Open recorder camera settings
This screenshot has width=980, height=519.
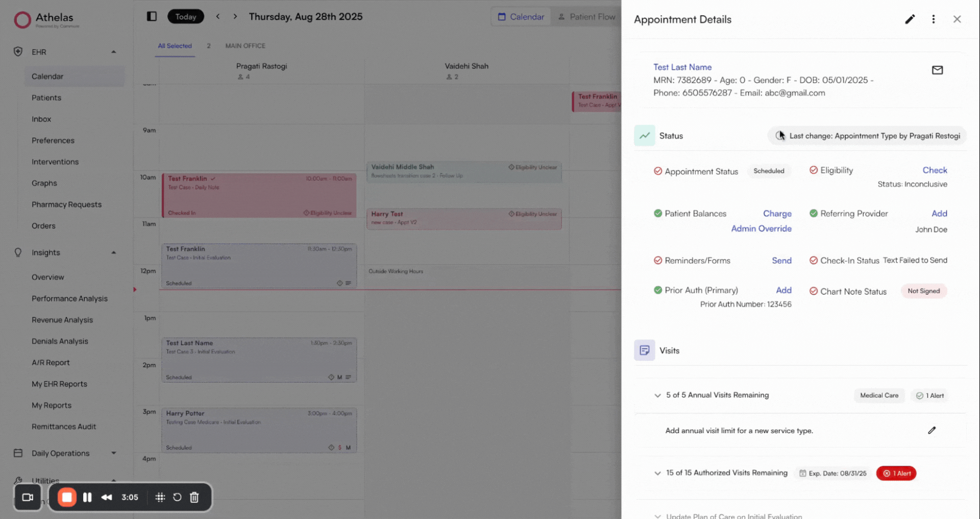click(28, 497)
